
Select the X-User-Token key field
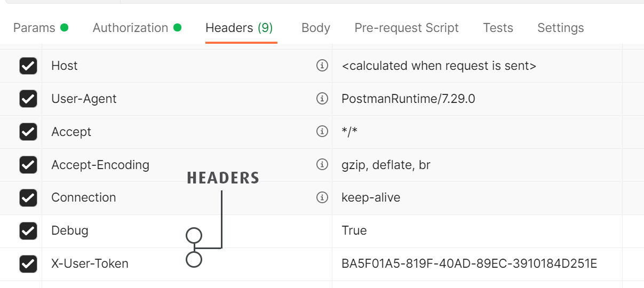90,263
